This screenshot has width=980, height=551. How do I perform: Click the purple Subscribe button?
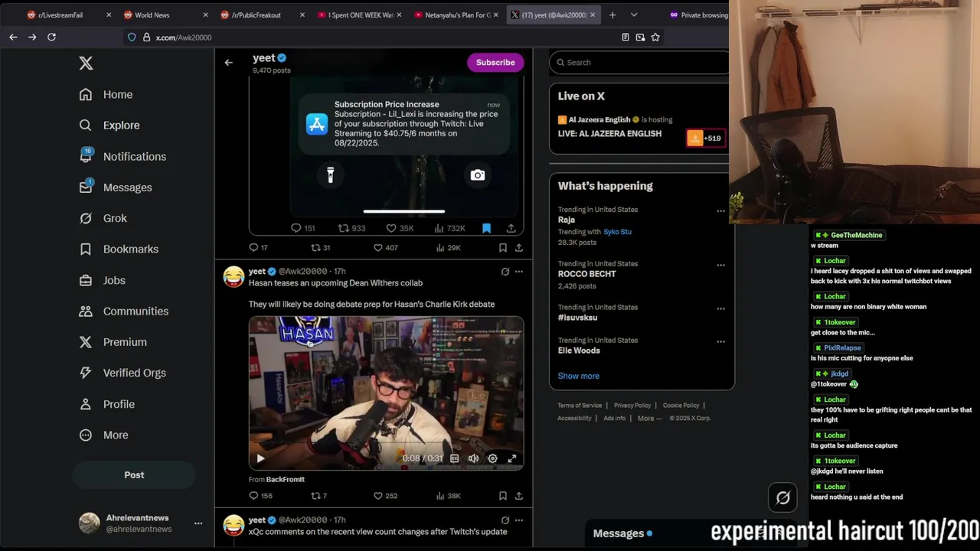(495, 62)
